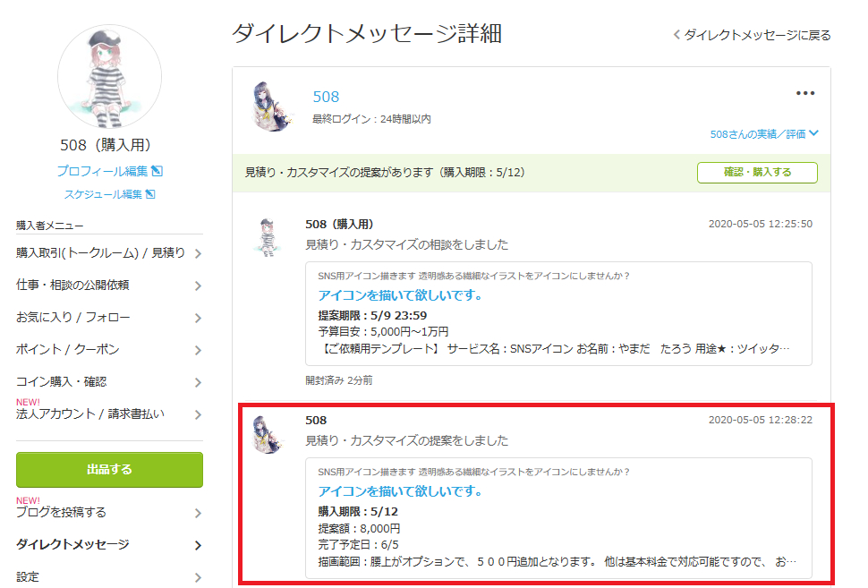Click the green 出品する button

[x=109, y=470]
